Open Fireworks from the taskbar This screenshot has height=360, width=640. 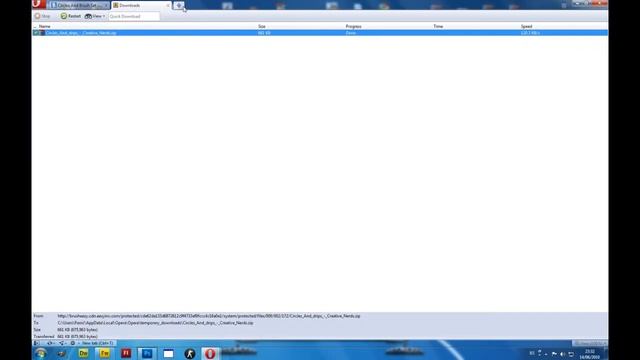point(104,353)
